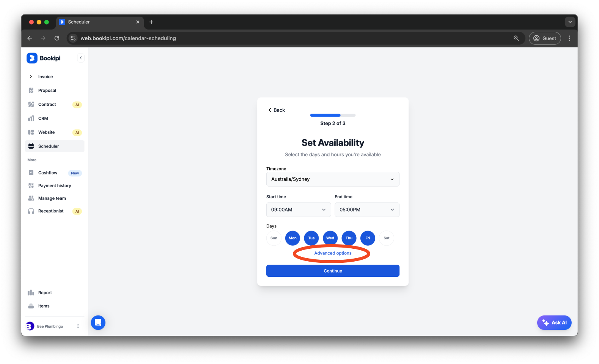The width and height of the screenshot is (599, 364).
Task: Toggle Sunday availability
Action: [274, 238]
